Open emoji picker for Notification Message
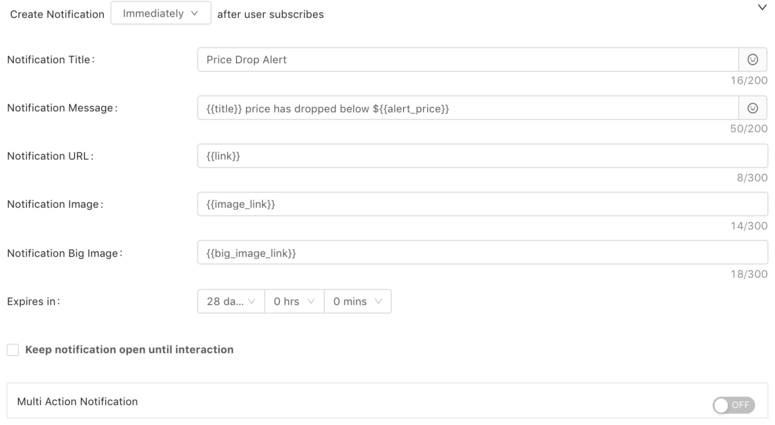The height and width of the screenshot is (425, 775). [752, 108]
